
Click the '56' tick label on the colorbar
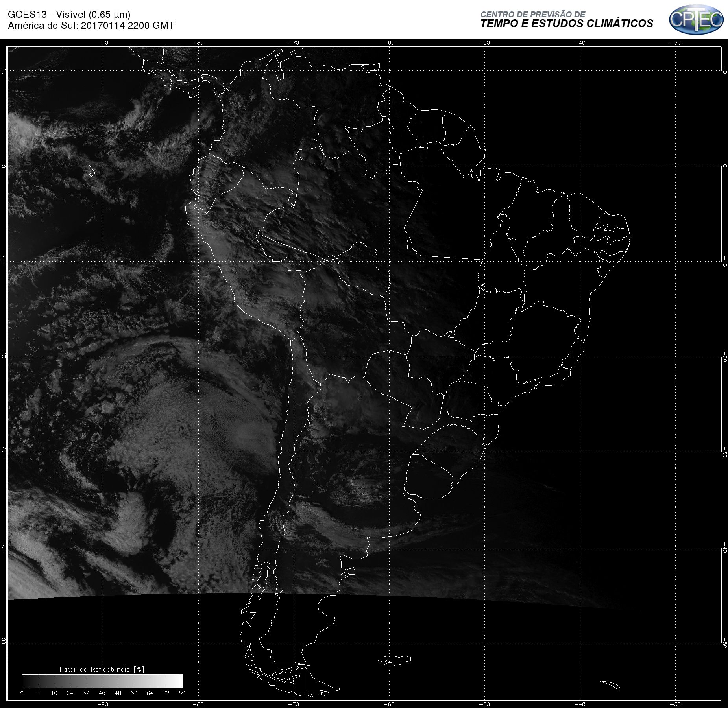(x=134, y=693)
